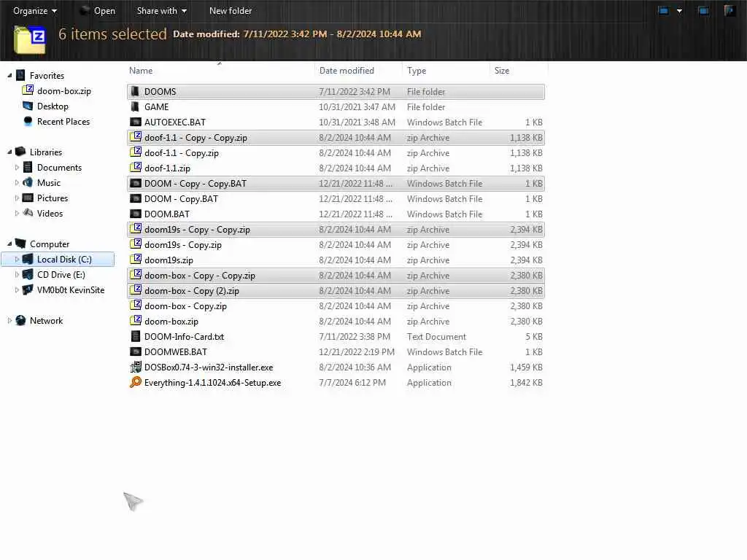Expand the Music library node
Viewport: 747px width, 560px height.
coord(17,183)
